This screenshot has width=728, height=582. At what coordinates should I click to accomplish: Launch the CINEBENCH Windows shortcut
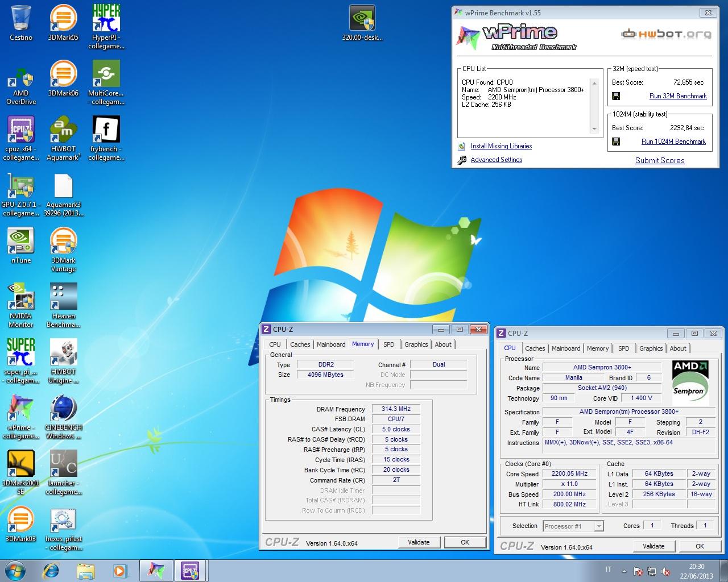(63, 417)
